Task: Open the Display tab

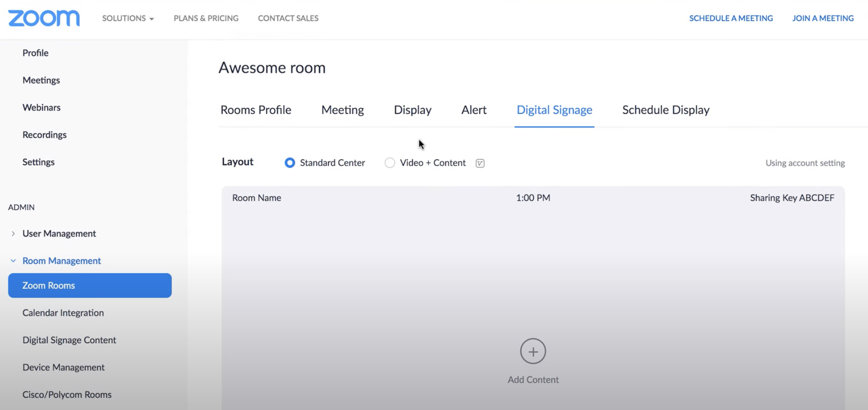Action: click(413, 110)
